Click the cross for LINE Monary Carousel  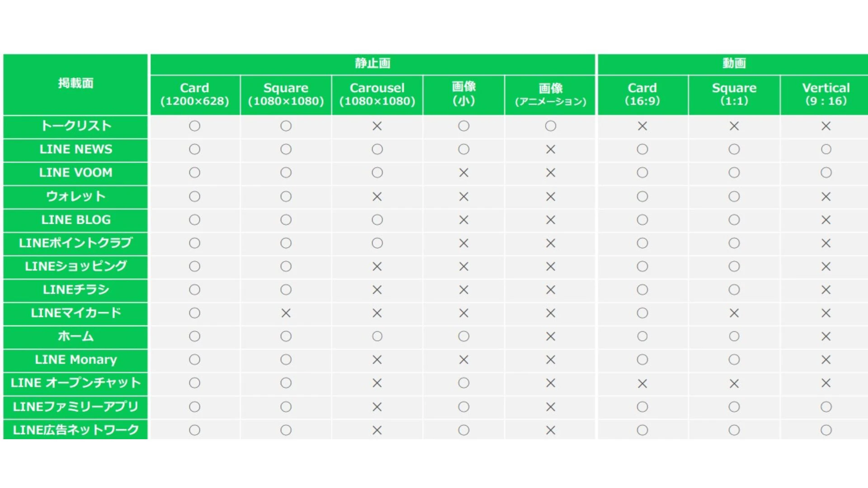pyautogui.click(x=377, y=360)
